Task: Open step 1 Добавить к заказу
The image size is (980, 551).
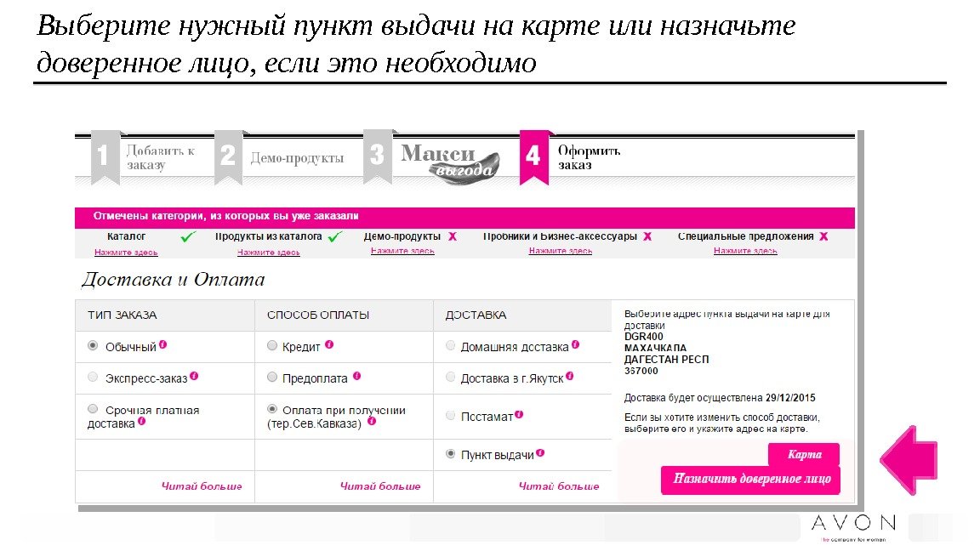Action: 145,157
